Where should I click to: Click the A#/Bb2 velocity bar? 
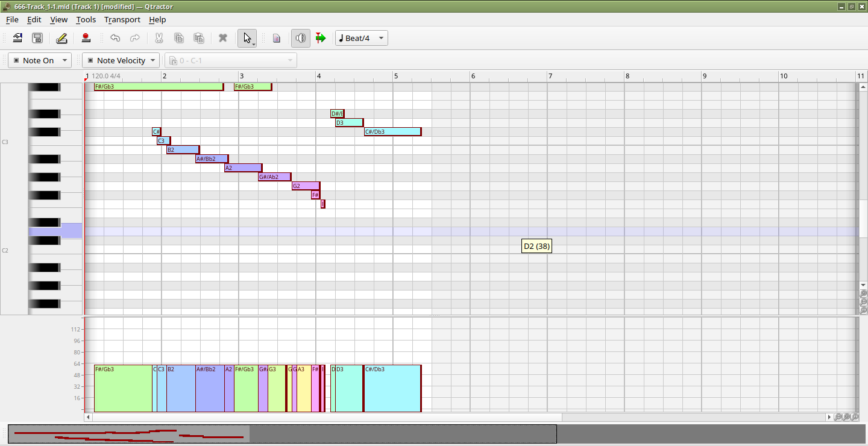pos(210,388)
